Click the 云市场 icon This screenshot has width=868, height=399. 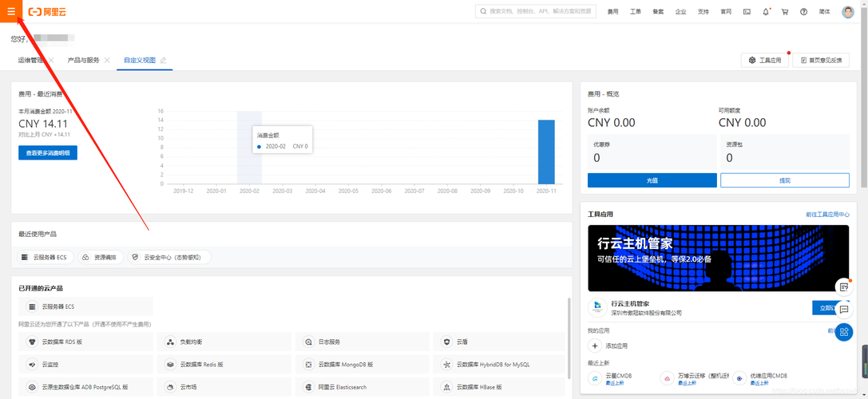click(x=171, y=387)
